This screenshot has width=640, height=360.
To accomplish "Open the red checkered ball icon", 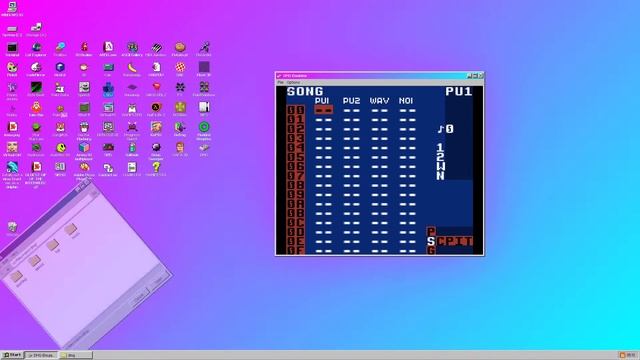I will coord(180,67).
